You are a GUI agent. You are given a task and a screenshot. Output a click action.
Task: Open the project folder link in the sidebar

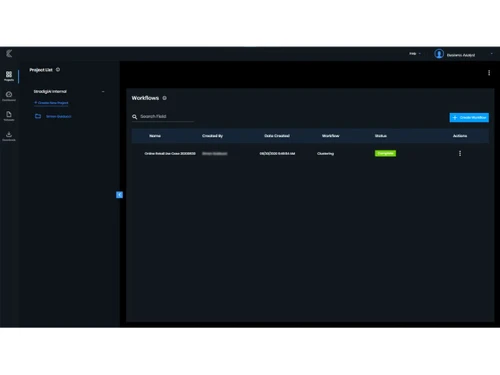59,116
